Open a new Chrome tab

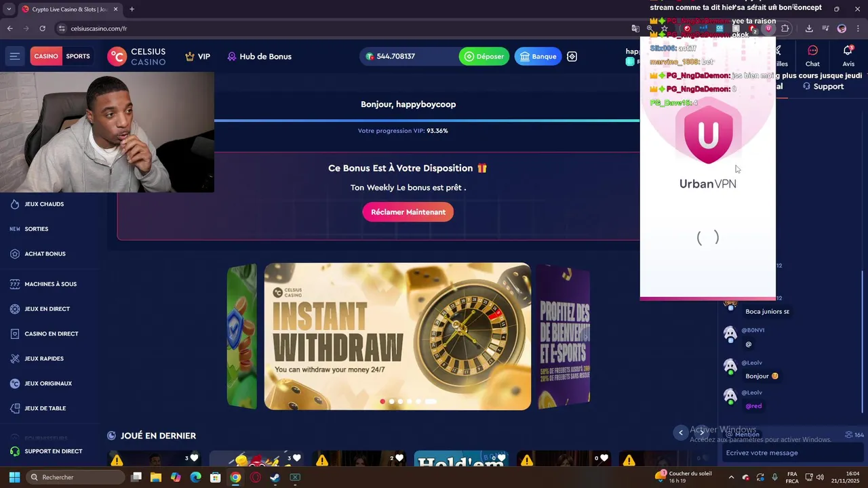point(132,9)
